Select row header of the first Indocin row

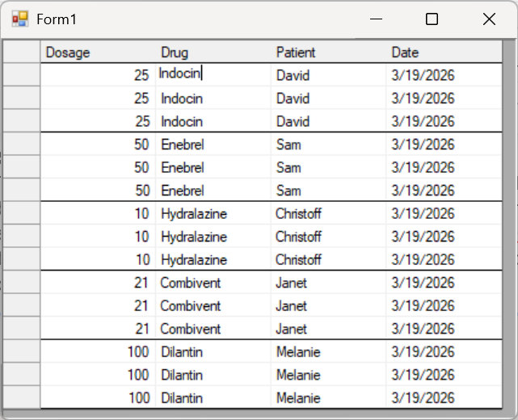[x=22, y=75]
